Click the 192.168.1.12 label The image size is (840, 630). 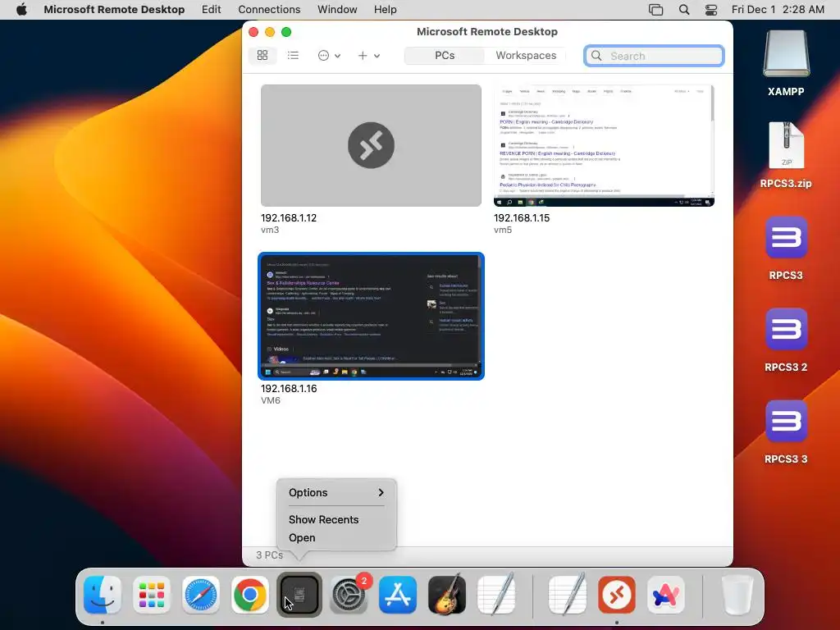point(289,218)
